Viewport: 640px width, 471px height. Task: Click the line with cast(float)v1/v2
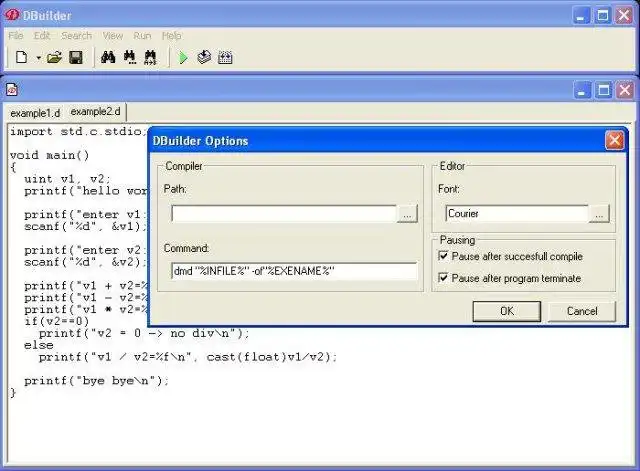click(x=188, y=357)
